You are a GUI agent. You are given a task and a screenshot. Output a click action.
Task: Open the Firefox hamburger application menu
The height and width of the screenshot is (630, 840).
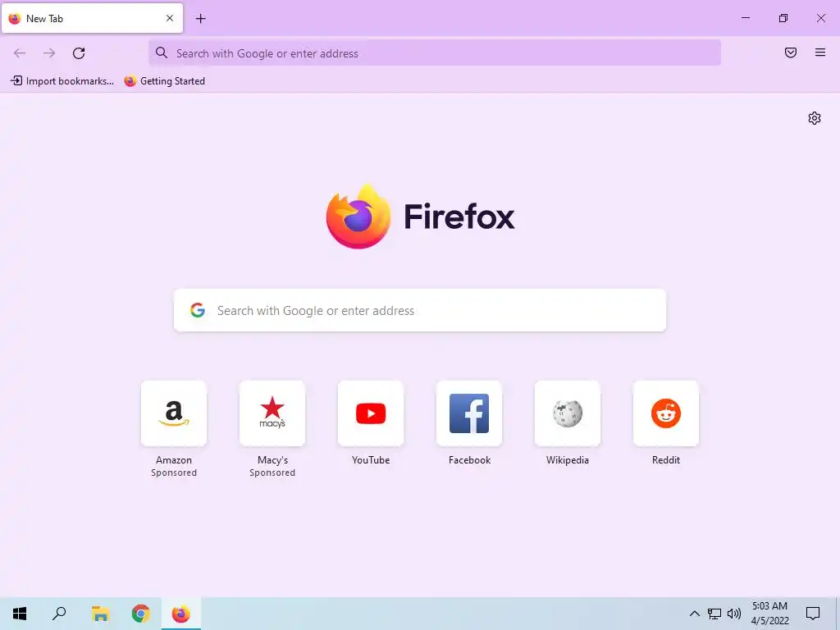coord(820,52)
